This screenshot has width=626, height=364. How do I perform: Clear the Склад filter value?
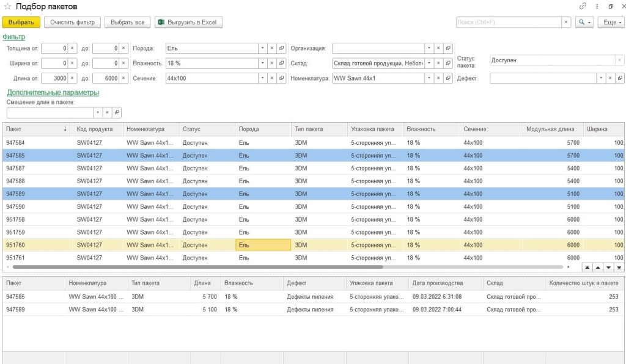438,64
